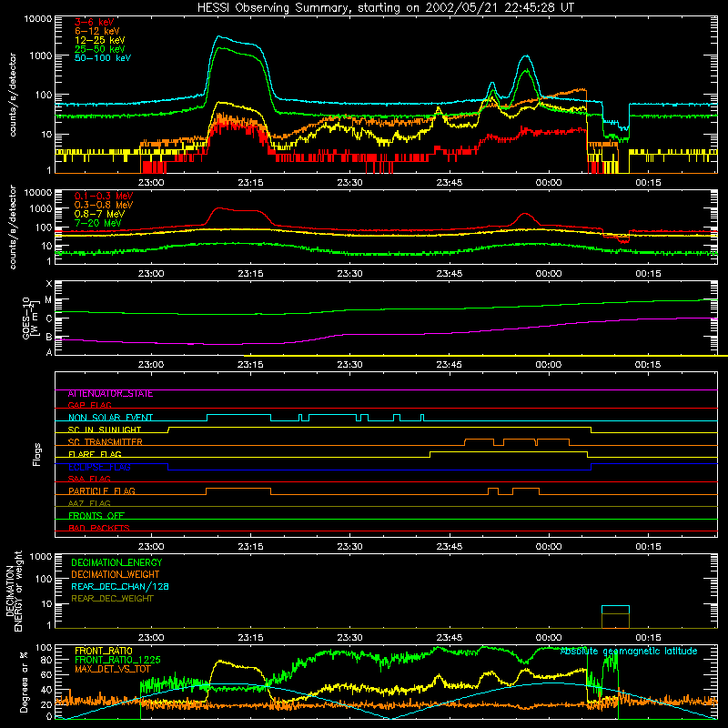Click the Degrees or % axis title
The image size is (728, 728).
click(24, 682)
